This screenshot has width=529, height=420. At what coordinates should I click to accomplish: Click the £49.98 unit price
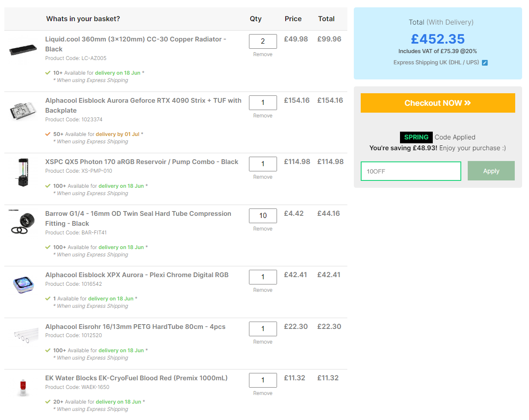pos(296,39)
